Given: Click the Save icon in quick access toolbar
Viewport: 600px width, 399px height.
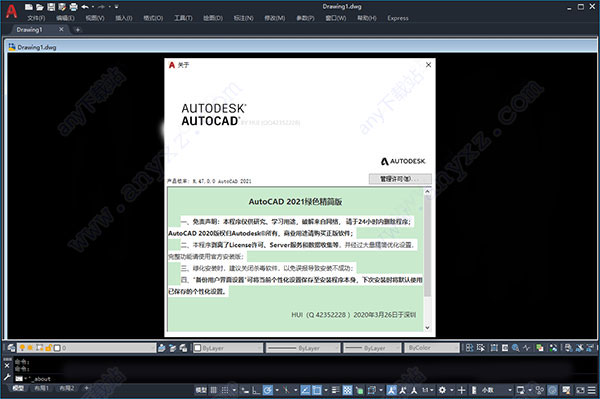Looking at the screenshot, I should (51, 7).
